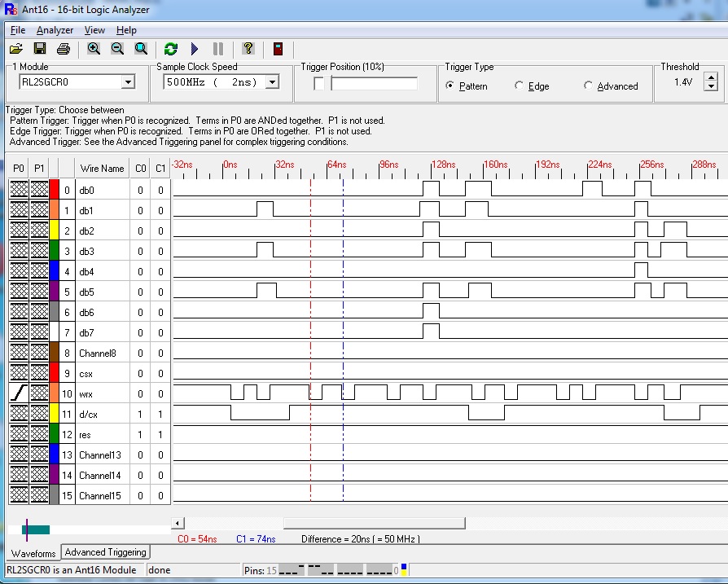Open the Sample Clock Speed dropdown

[x=272, y=82]
